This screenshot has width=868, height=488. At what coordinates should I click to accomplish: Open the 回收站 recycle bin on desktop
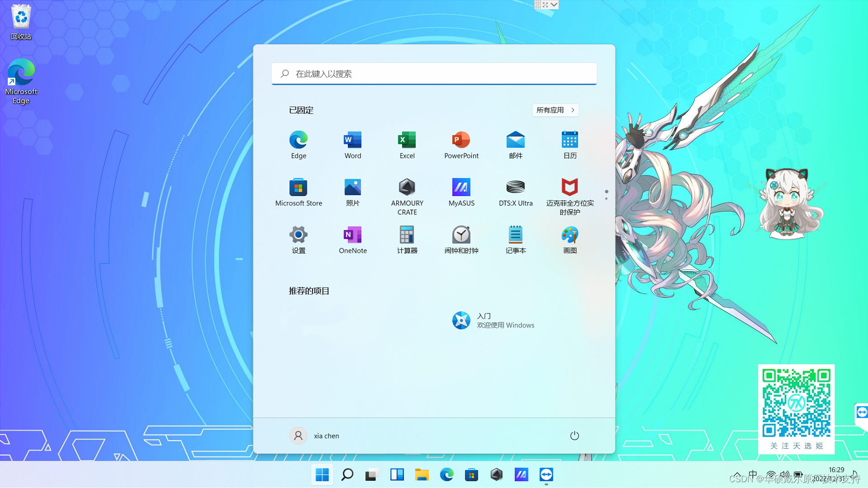21,22
